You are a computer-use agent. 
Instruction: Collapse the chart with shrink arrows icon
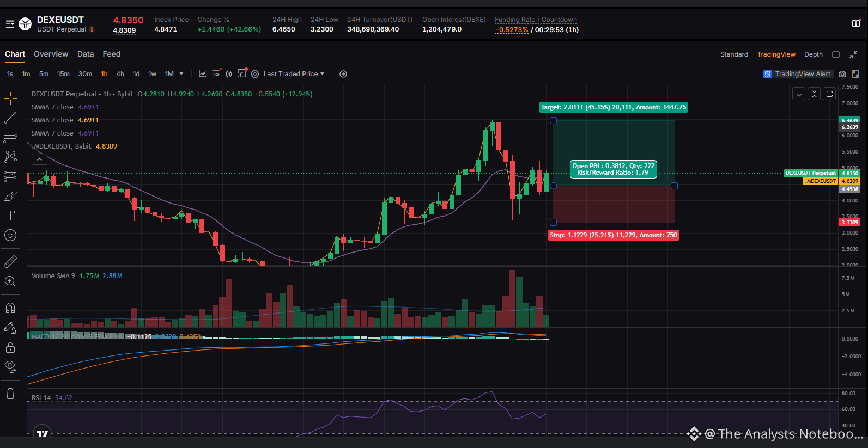tap(853, 54)
